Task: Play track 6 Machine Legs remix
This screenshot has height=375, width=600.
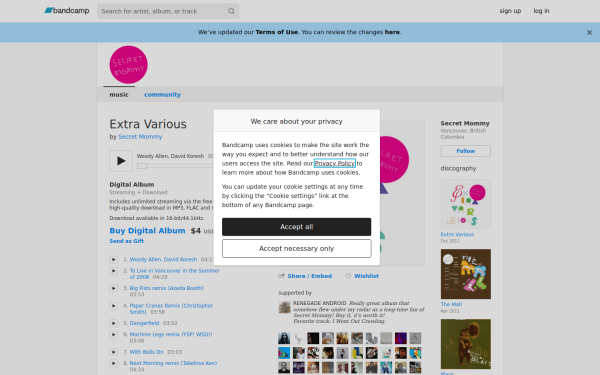Action: pyautogui.click(x=113, y=334)
